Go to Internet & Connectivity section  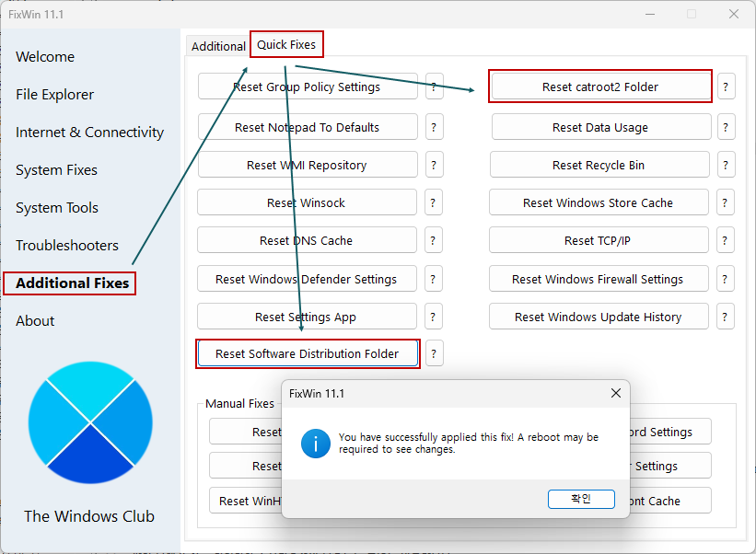point(89,132)
